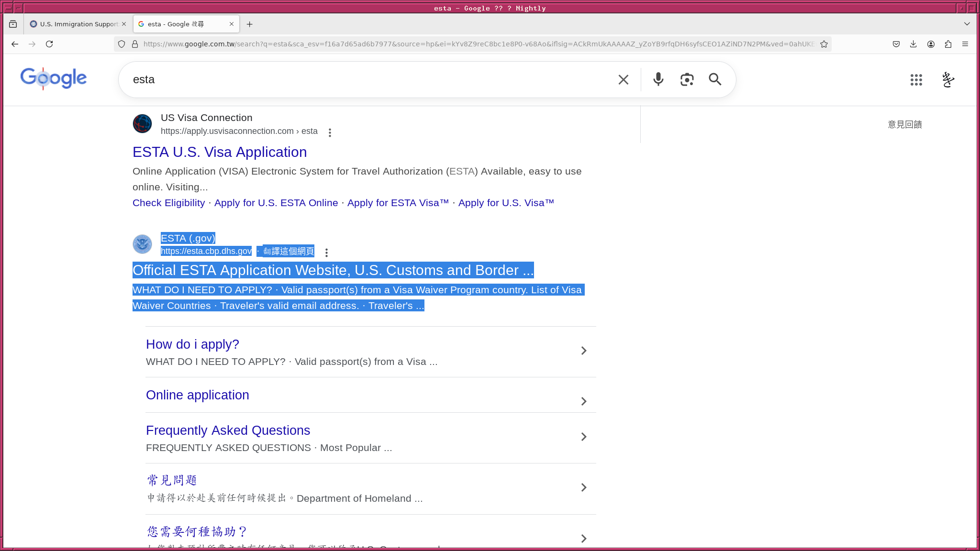Expand the 'Online application' sitelink arrow
Screen dimensions: 980x551
pyautogui.click(x=583, y=401)
